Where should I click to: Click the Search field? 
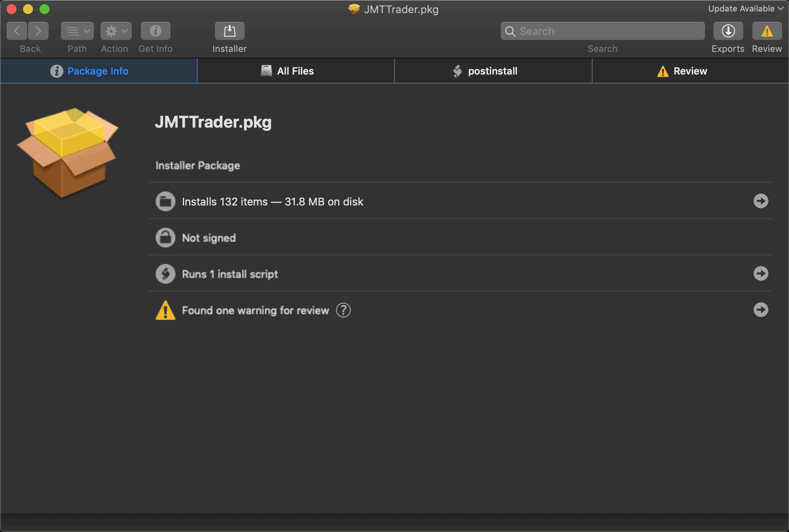click(x=602, y=31)
